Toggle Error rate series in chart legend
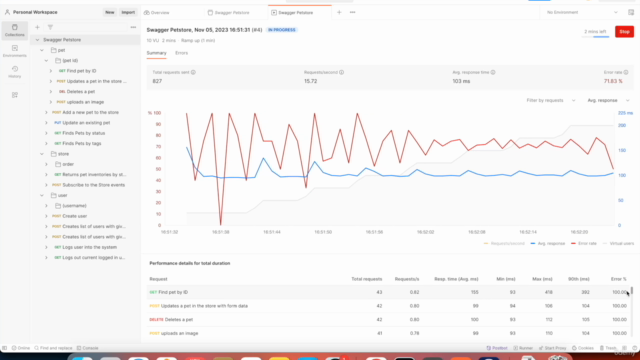 [x=584, y=244]
